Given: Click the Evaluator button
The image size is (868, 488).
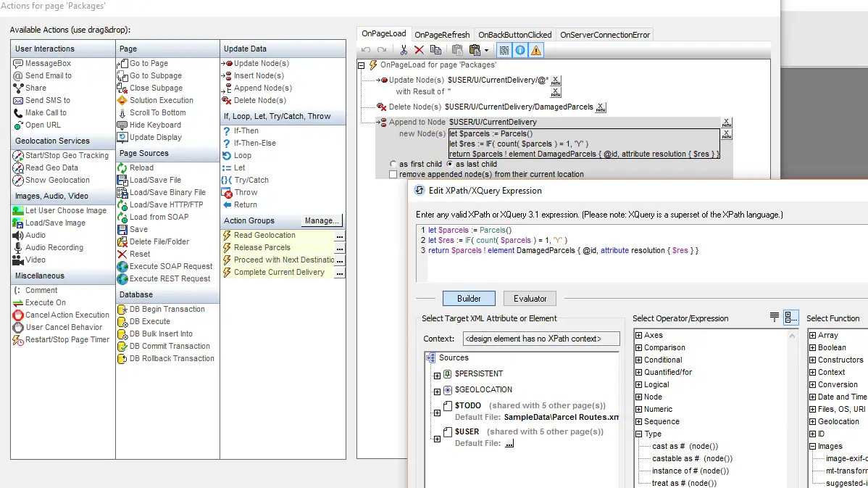Looking at the screenshot, I should pos(530,299).
